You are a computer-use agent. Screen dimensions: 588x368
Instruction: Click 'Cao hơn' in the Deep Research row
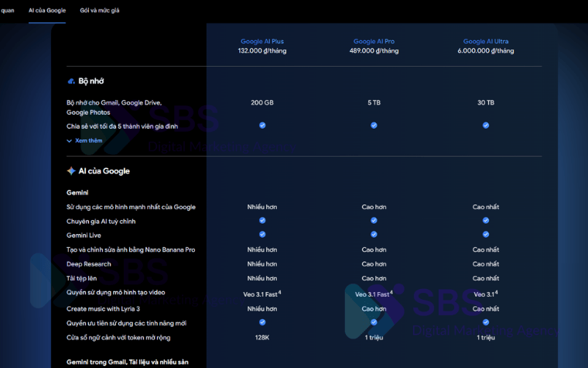[374, 264]
